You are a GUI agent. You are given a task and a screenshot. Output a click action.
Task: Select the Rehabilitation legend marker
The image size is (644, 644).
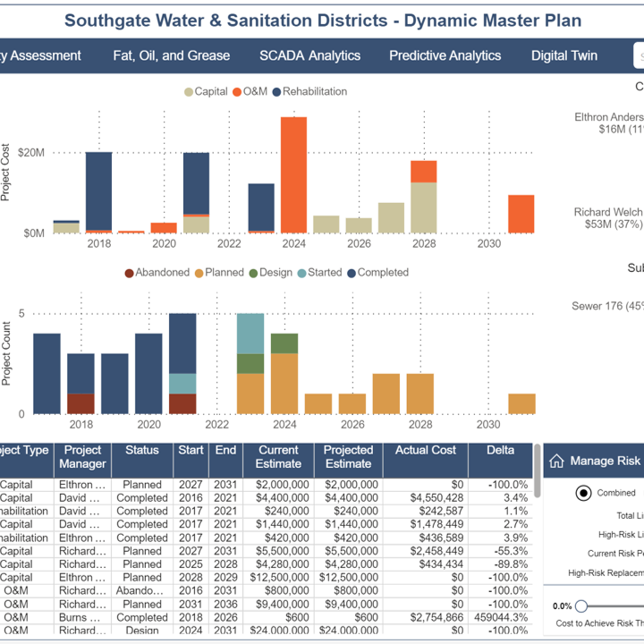tap(277, 91)
